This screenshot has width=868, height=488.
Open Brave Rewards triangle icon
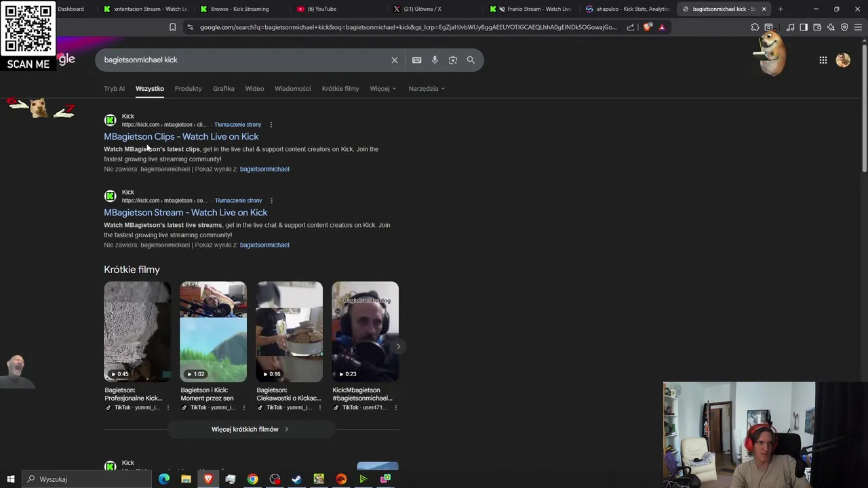(x=662, y=27)
